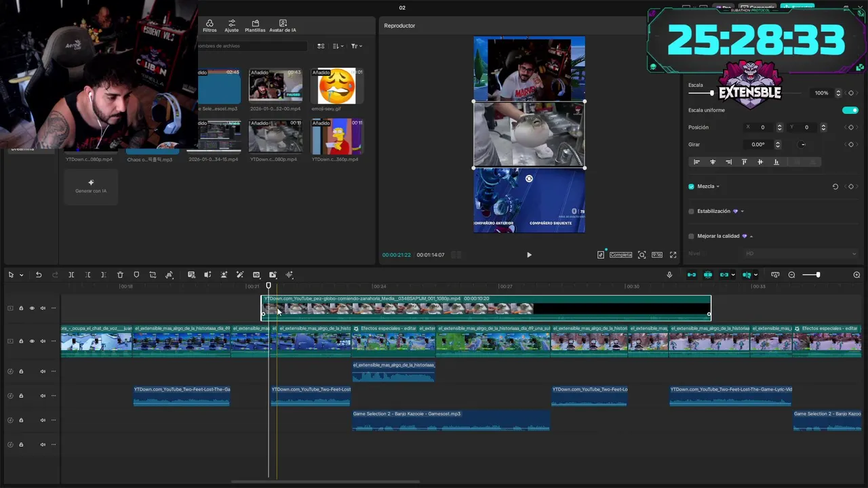Select the emoji-sexy.gif media thumbnail
868x488 pixels.
pyautogui.click(x=336, y=86)
